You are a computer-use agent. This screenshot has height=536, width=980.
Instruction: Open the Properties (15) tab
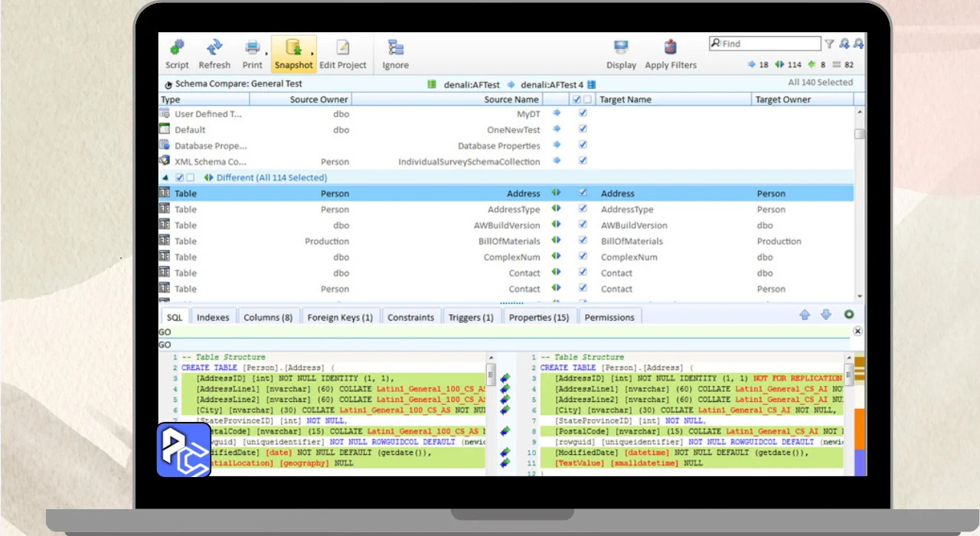pos(538,317)
